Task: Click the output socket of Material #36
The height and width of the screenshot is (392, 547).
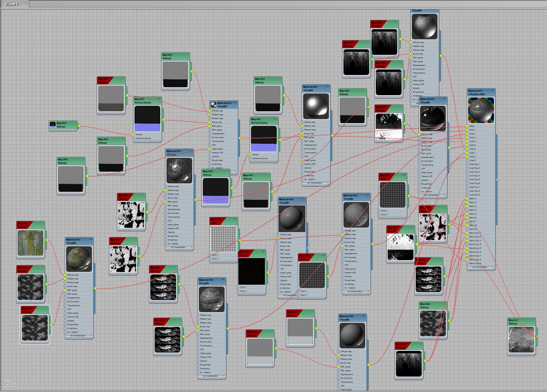Action: coord(228,328)
